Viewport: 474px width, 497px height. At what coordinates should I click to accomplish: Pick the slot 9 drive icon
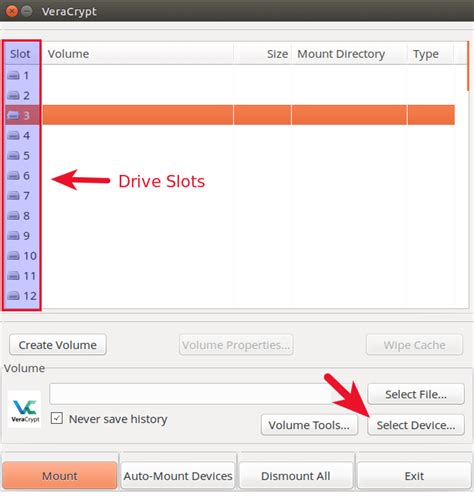click(x=14, y=236)
